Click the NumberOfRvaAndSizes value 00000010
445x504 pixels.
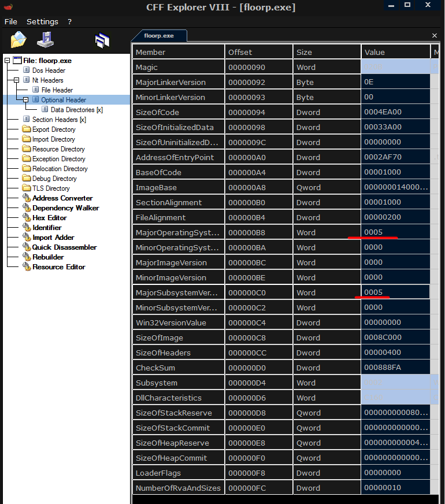395,488
